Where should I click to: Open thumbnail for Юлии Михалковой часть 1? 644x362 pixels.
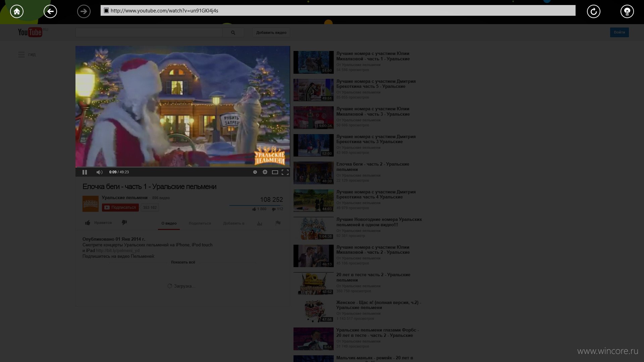[314, 62]
